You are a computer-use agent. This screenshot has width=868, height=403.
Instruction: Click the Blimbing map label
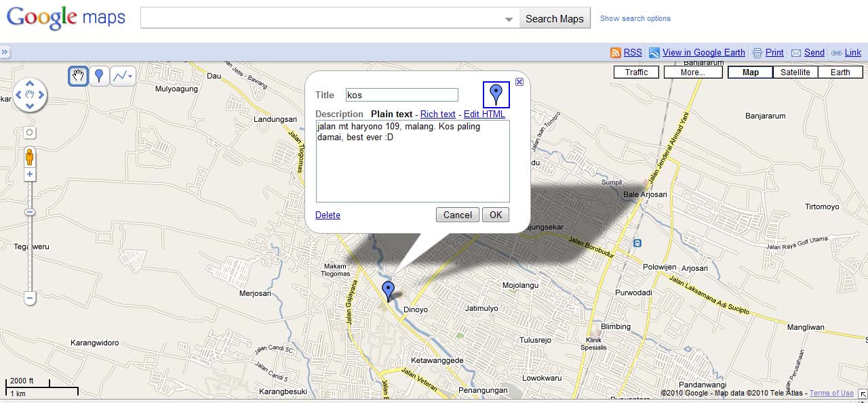coord(616,326)
